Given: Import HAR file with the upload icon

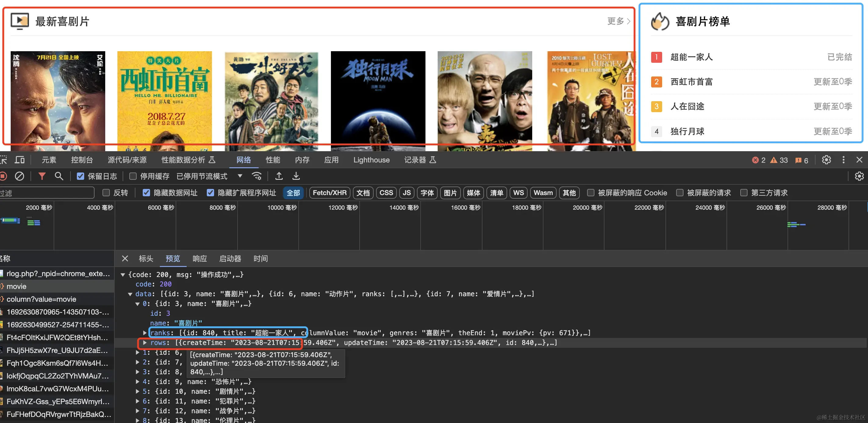Looking at the screenshot, I should (x=279, y=176).
